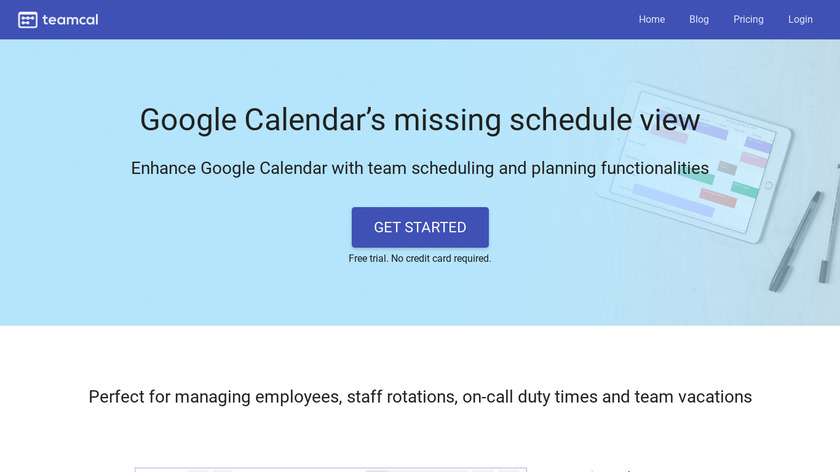This screenshot has width=840, height=472.
Task: Click the "Google Calendar's missing schedule view" headline
Action: pyautogui.click(x=420, y=120)
